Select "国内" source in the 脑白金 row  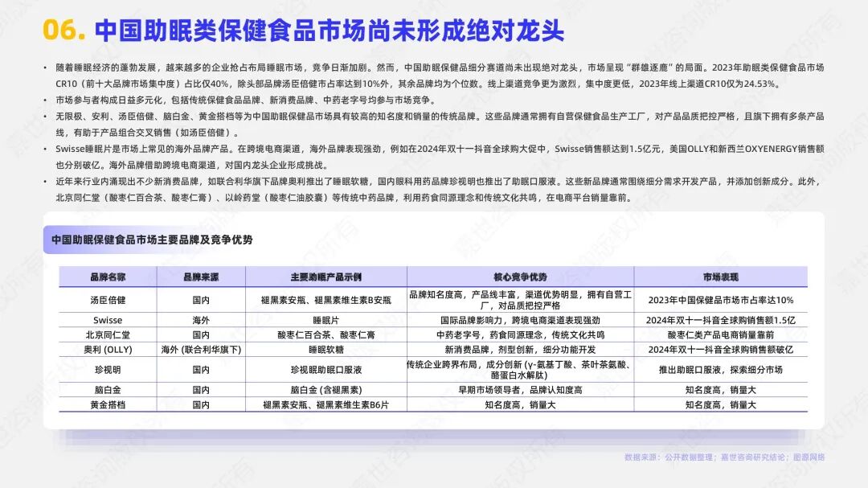201,390
